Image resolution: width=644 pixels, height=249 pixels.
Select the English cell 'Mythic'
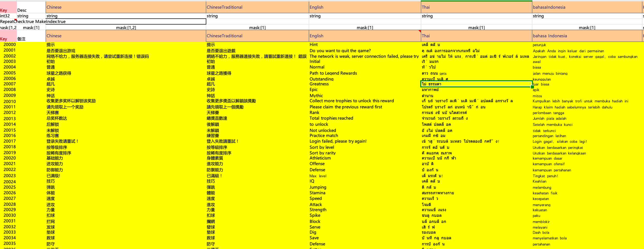pos(365,96)
